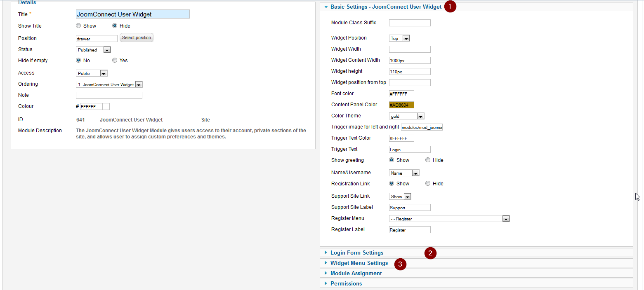The image size is (644, 290).
Task: Open the Ordering dropdown
Action: tap(109, 84)
